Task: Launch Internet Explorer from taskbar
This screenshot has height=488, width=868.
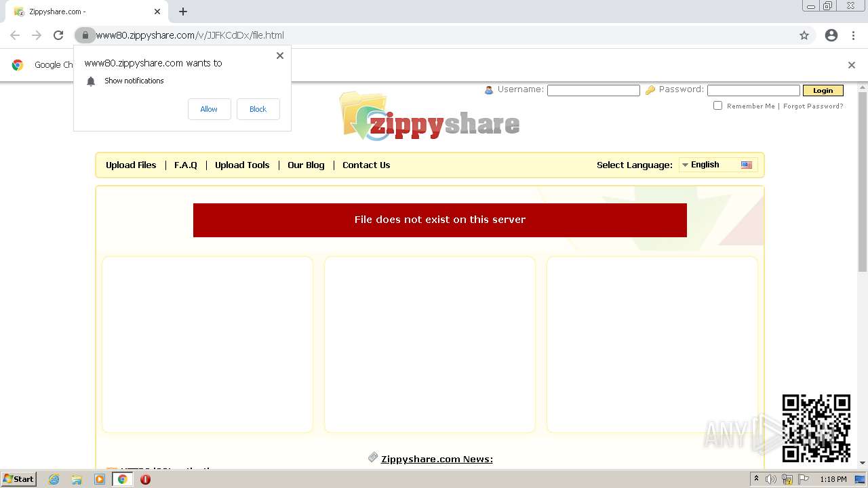Action: click(54, 479)
